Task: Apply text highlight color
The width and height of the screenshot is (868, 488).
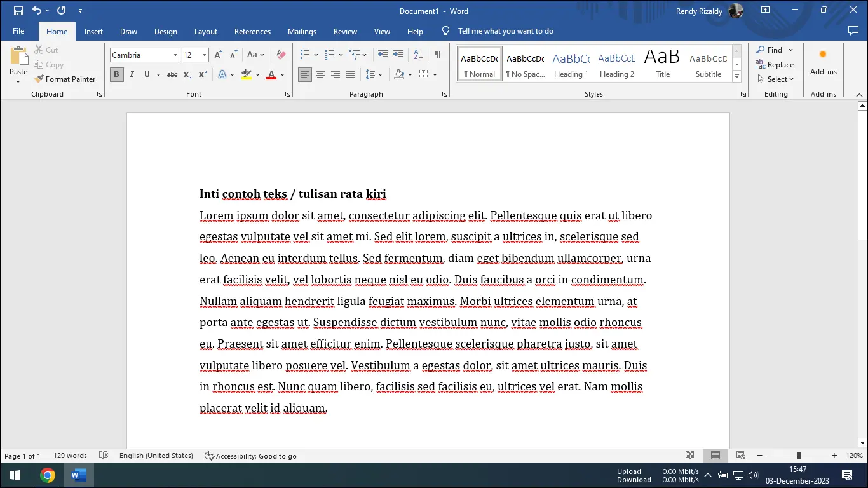Action: [x=247, y=74]
